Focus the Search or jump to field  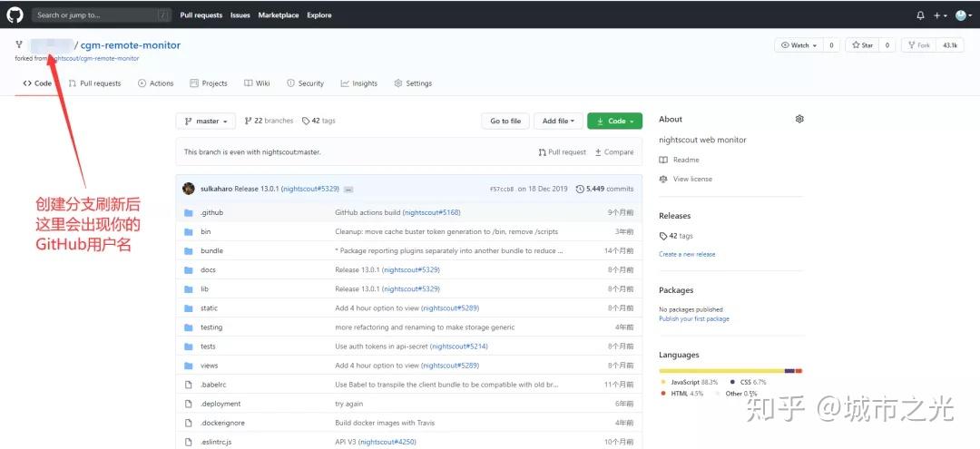point(100,15)
